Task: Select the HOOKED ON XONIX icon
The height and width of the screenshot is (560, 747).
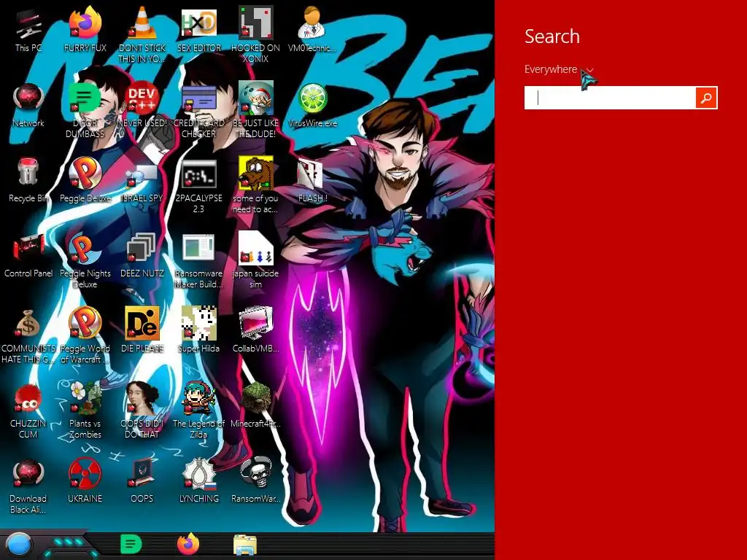Action: [256, 23]
